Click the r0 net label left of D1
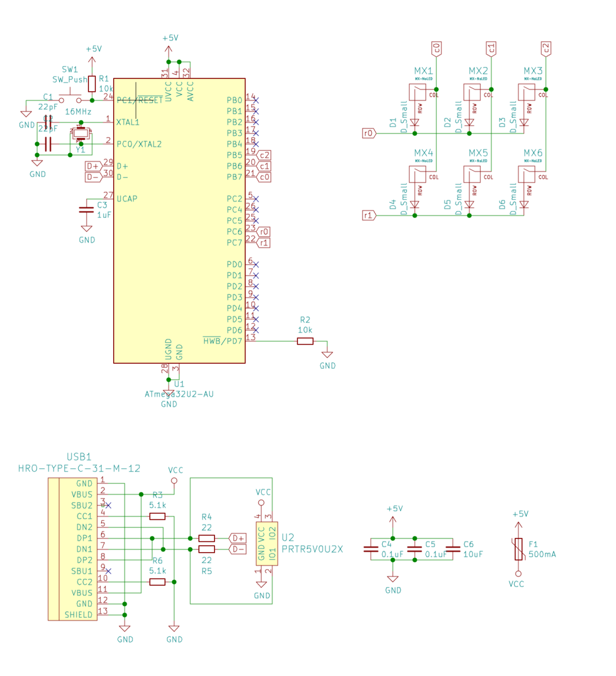 (369, 133)
